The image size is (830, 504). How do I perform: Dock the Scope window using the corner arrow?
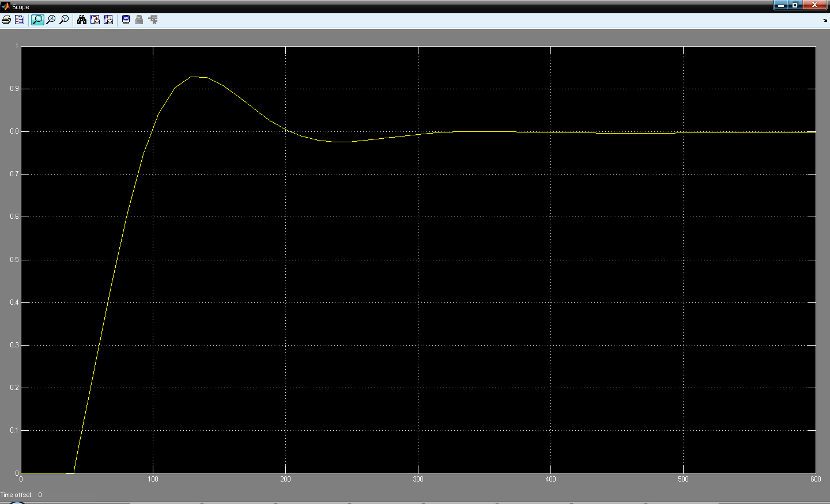pyautogui.click(x=825, y=20)
